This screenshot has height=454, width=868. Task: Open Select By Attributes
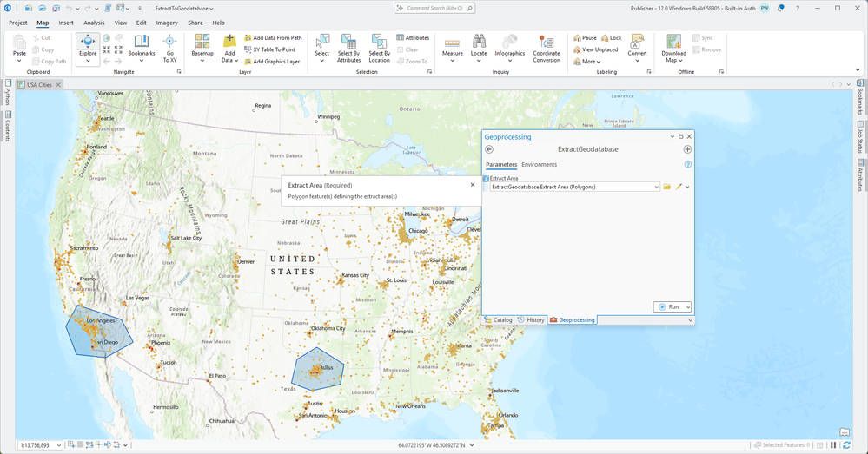(348, 48)
